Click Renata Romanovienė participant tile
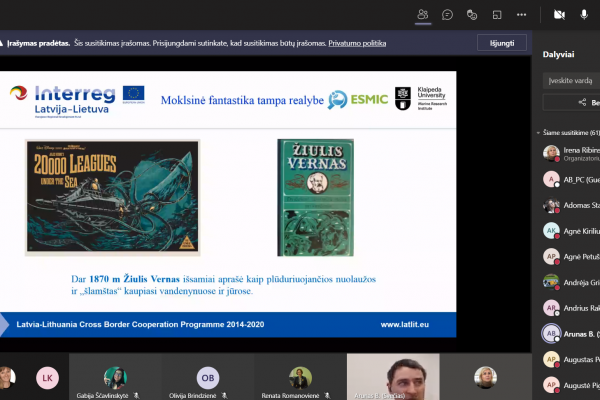Image resolution: width=600 pixels, height=400 pixels. click(x=301, y=377)
